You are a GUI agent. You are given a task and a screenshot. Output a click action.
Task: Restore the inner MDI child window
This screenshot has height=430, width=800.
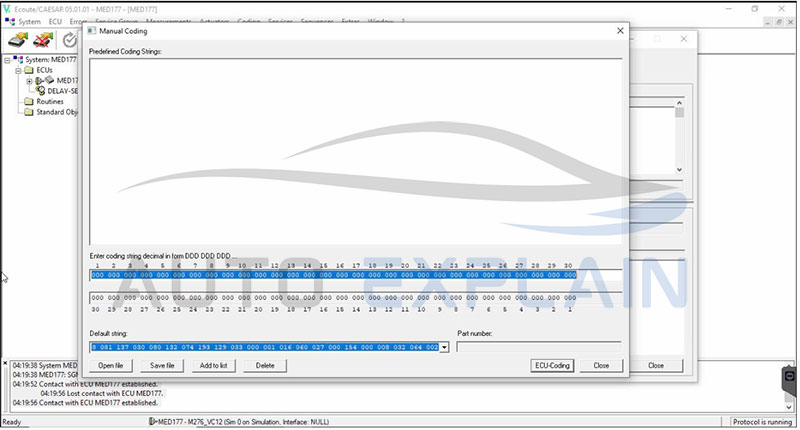tap(779, 22)
